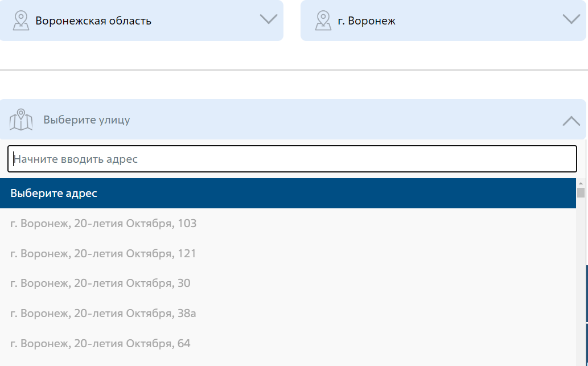
Task: Click the г. Воронеж city name text
Action: tap(367, 20)
